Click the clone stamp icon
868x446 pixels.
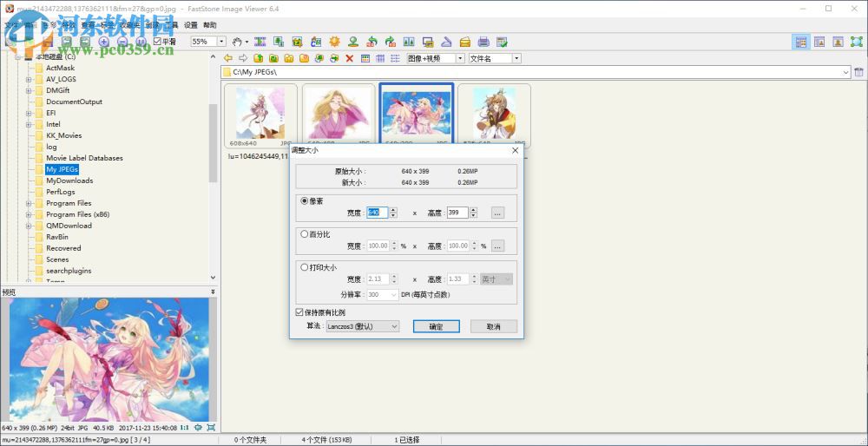(x=353, y=42)
